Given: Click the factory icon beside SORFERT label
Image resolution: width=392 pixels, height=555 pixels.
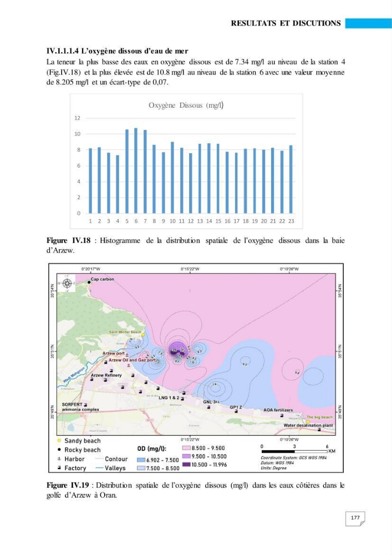Looking at the screenshot, I should [85, 405].
